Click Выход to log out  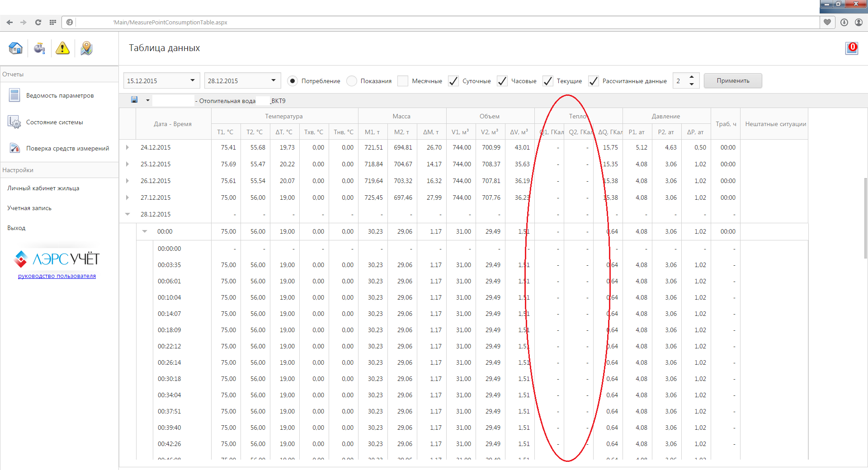(16, 228)
